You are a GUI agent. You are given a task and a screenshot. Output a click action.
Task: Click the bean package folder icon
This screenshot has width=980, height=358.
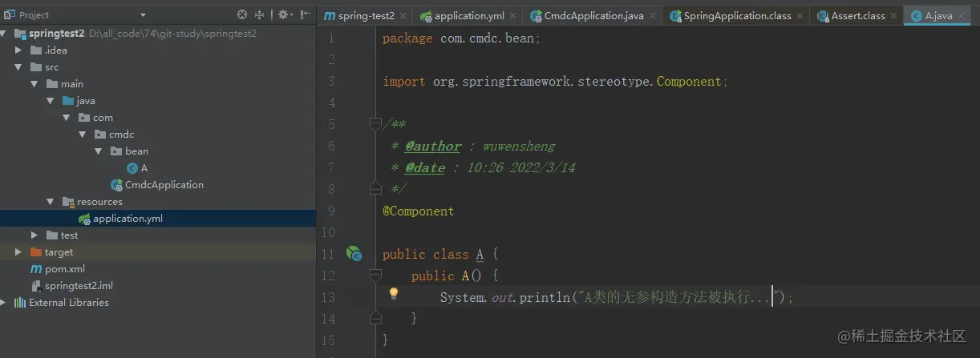click(115, 151)
